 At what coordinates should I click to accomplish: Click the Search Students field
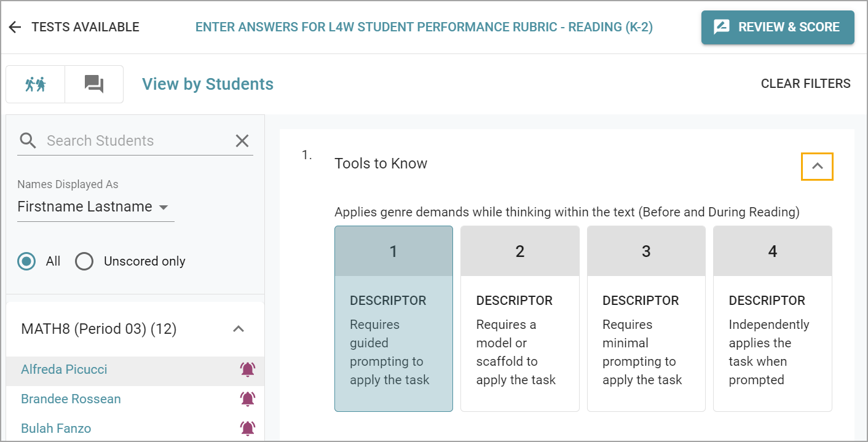(135, 141)
